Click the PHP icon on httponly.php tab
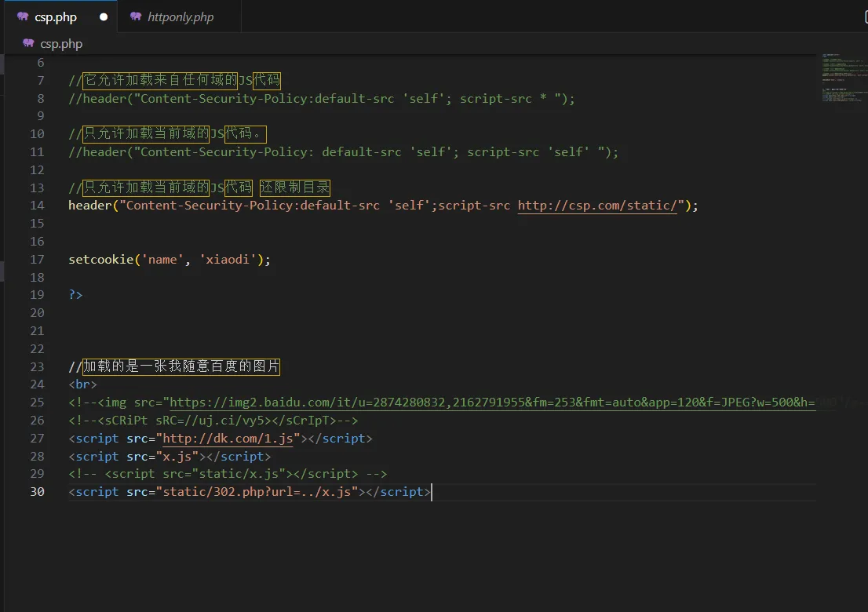Screen dimensions: 868x612 pos(136,16)
